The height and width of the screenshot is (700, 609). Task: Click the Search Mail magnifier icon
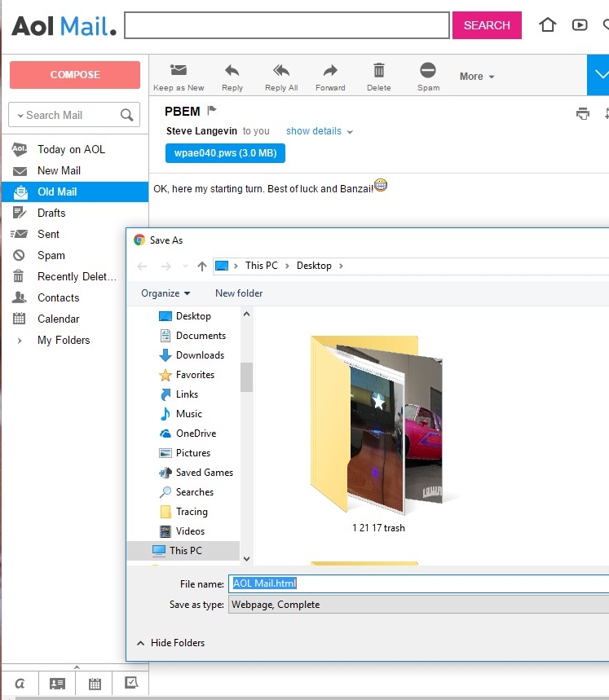tap(127, 115)
